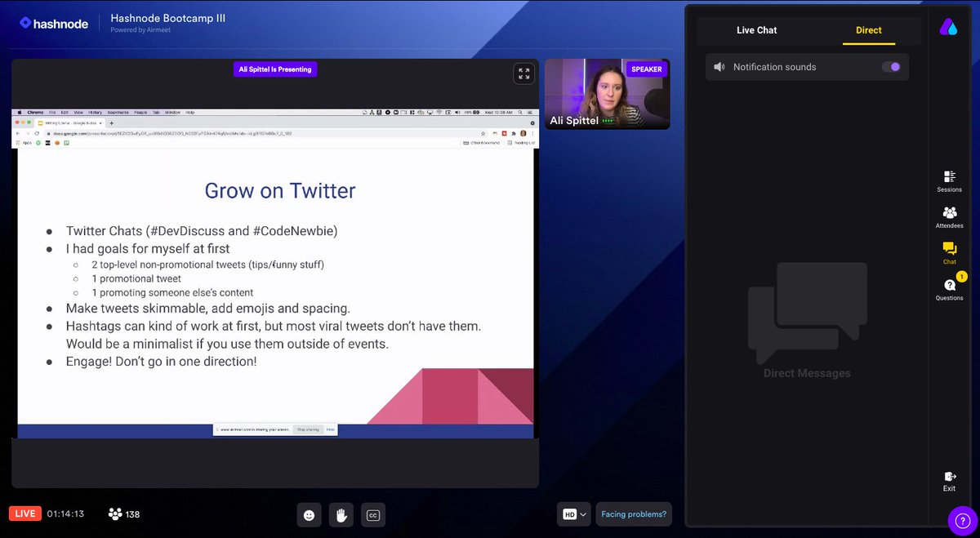Viewport: 980px width, 538px height.
Task: Click the bookmark star in shared Chrome
Action: pyautogui.click(x=483, y=133)
